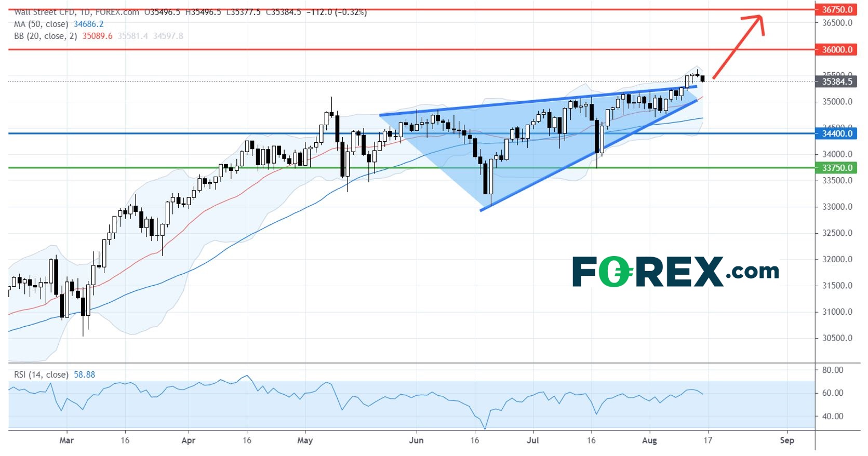Open the RSI (14, close) indicator legend
Screen dimensions: 868x456
41,374
